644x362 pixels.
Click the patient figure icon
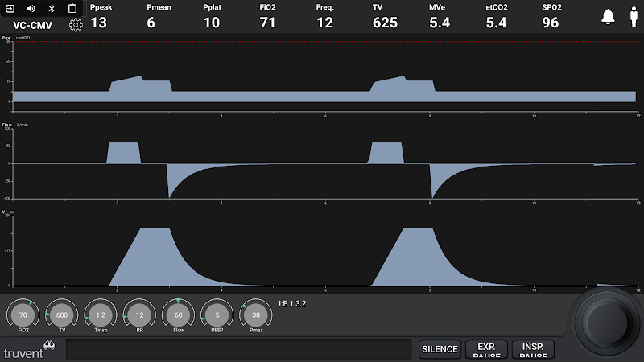pyautogui.click(x=633, y=17)
